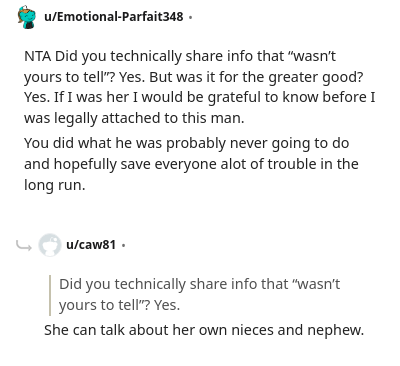Click the dot separator after u/caw81

[x=123, y=245]
